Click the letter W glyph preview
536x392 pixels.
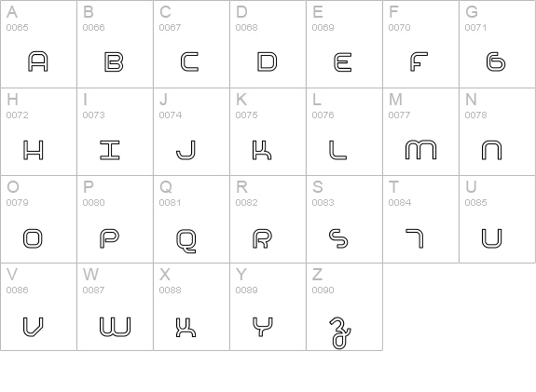[116, 327]
